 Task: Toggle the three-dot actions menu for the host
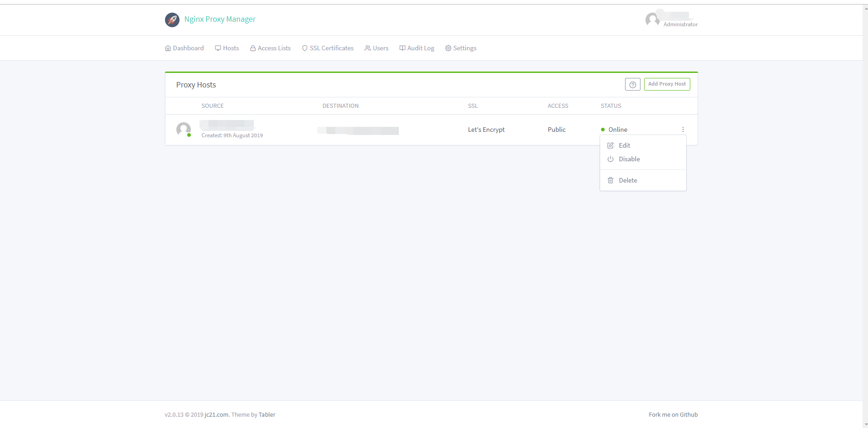683,130
